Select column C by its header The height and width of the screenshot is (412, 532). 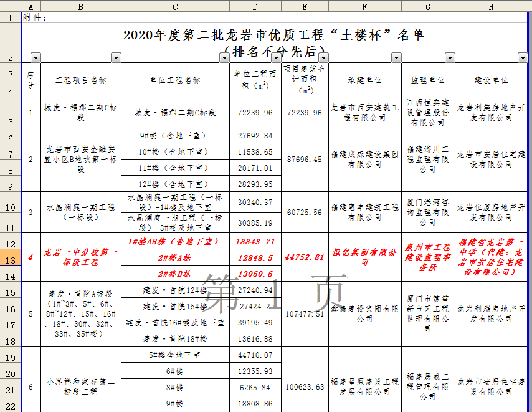click(x=175, y=6)
